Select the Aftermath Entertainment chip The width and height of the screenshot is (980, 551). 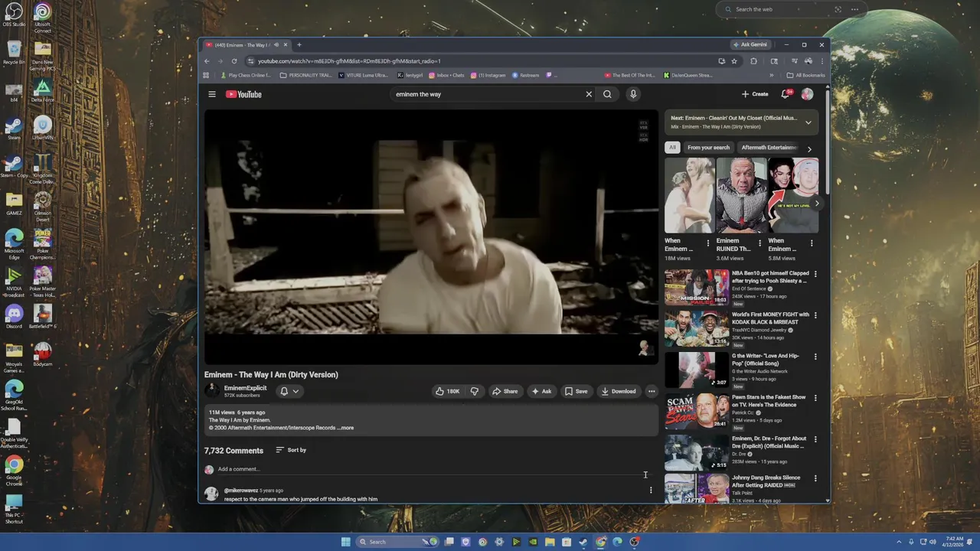click(769, 147)
